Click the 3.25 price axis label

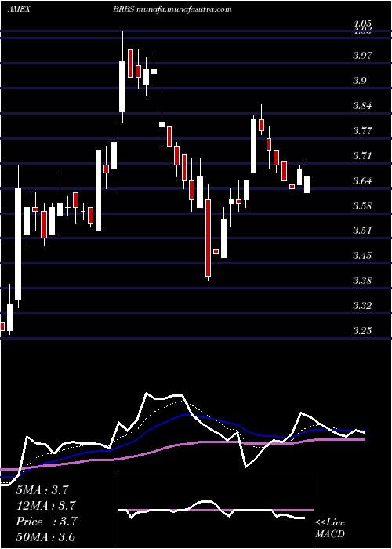362,330
